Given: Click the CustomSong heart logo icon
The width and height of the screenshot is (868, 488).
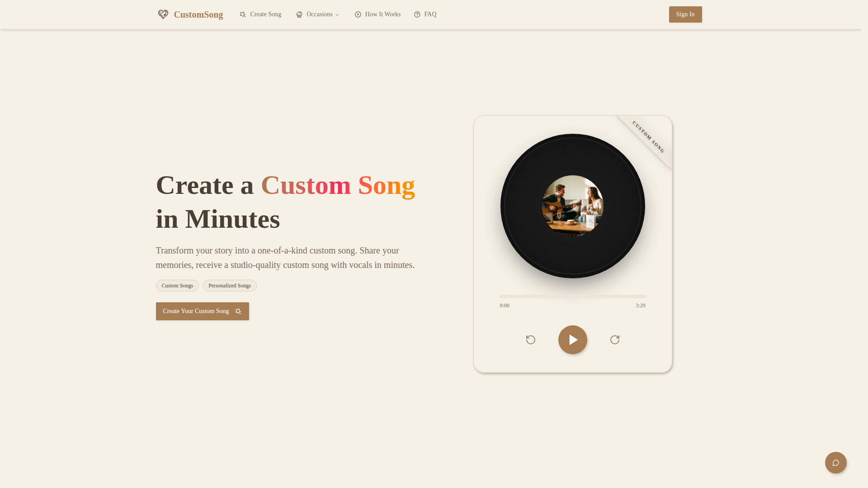Looking at the screenshot, I should pyautogui.click(x=163, y=14).
